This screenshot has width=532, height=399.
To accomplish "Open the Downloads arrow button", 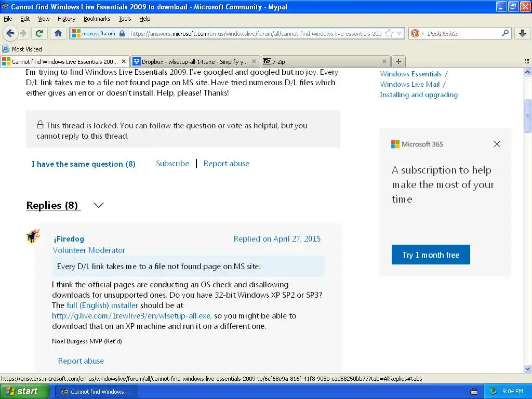I will pos(523,33).
